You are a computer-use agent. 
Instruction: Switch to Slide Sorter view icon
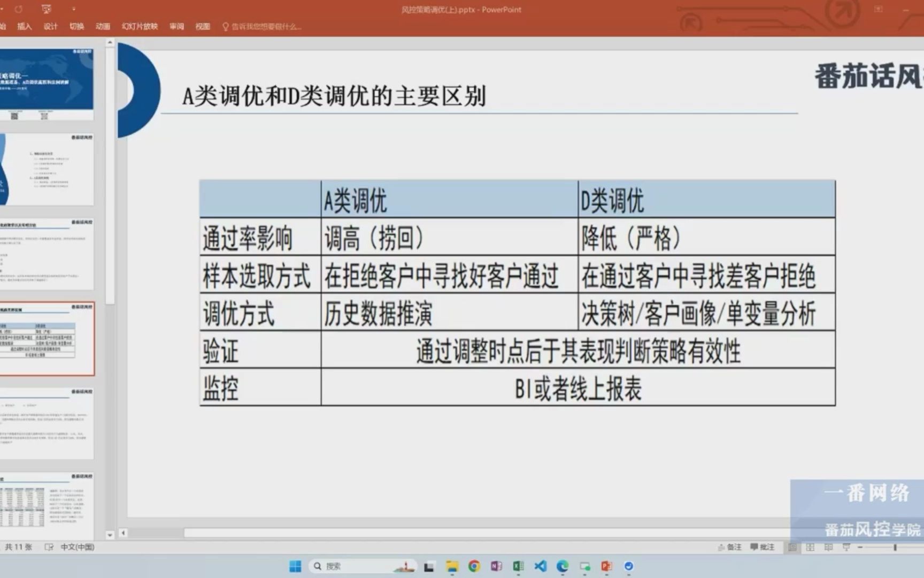pos(810,547)
